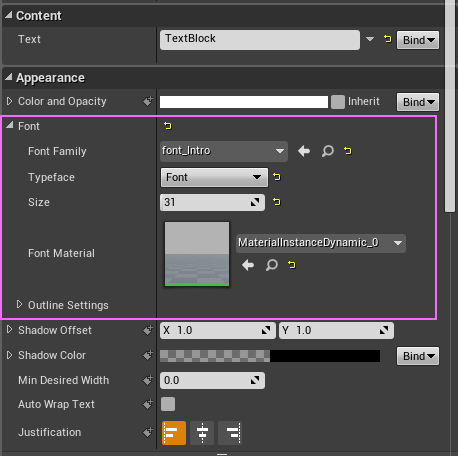This screenshot has height=456, width=458.
Task: Open the font_Intro Font Family dropdown
Action: pyautogui.click(x=224, y=151)
